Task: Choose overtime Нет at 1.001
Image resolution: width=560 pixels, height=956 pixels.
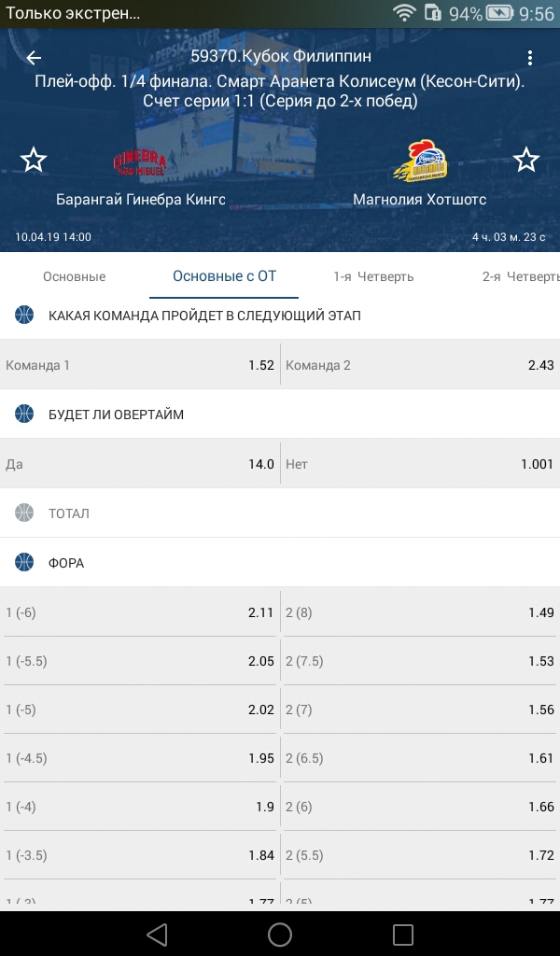Action: coord(420,463)
